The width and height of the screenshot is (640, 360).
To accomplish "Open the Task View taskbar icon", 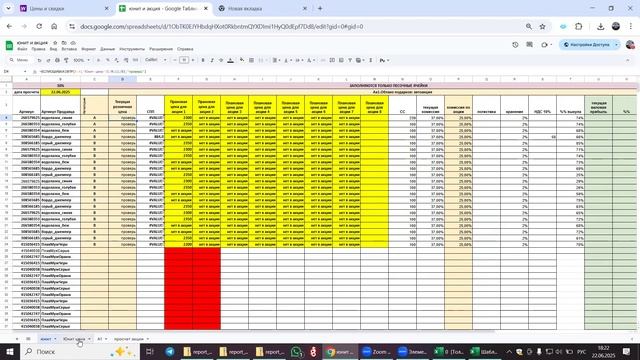I will pyautogui.click(x=149, y=351).
